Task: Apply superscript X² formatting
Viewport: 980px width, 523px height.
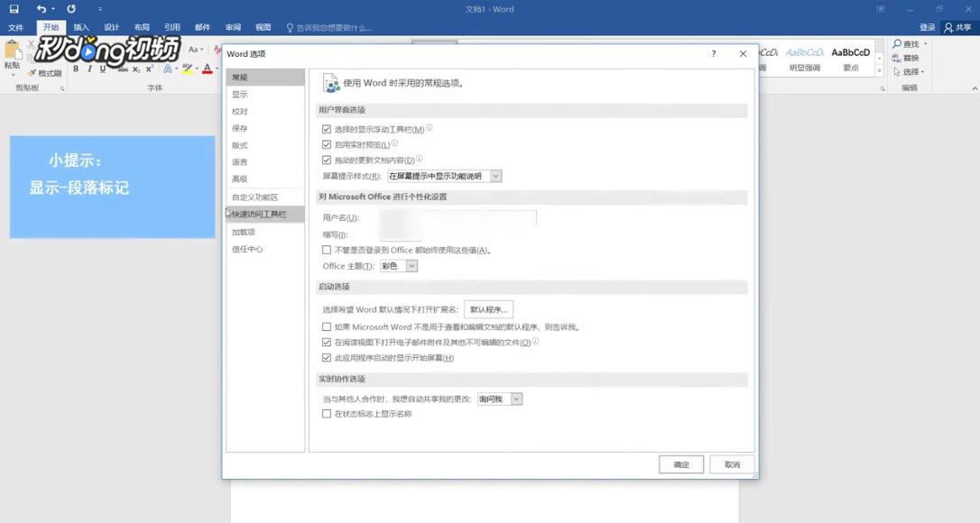Action: coord(150,69)
